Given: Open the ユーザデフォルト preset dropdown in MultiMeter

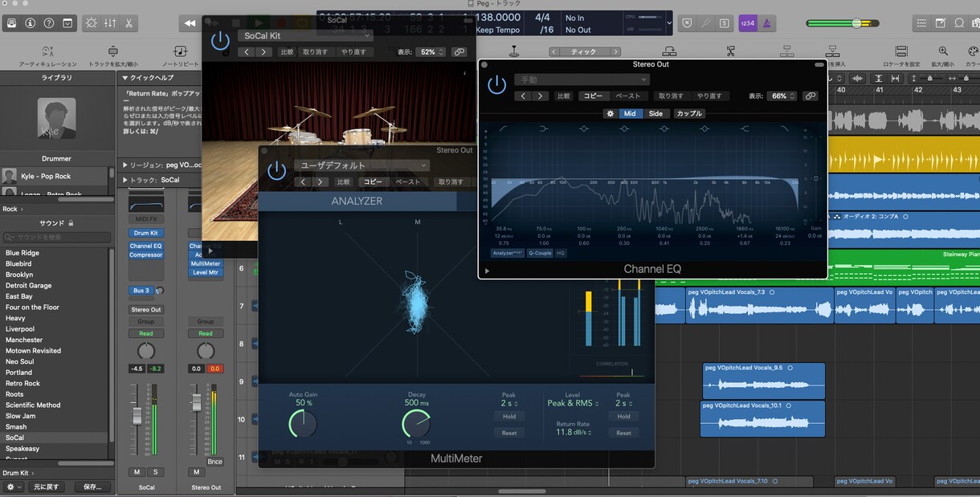Looking at the screenshot, I should 361,165.
